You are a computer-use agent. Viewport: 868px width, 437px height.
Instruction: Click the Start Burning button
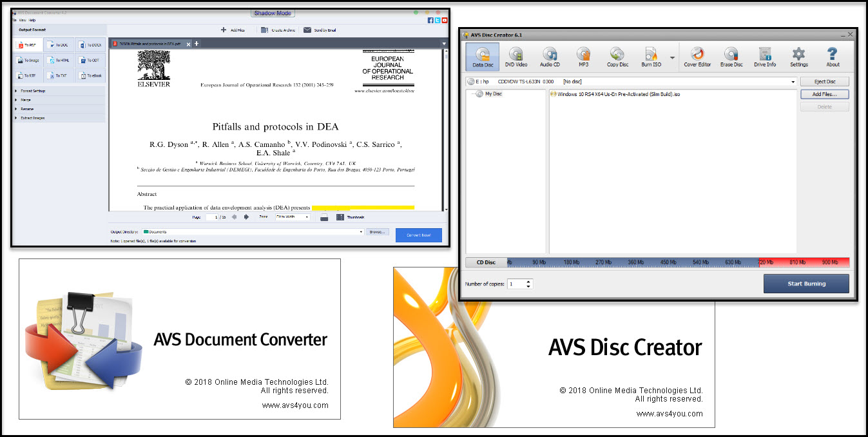(806, 284)
